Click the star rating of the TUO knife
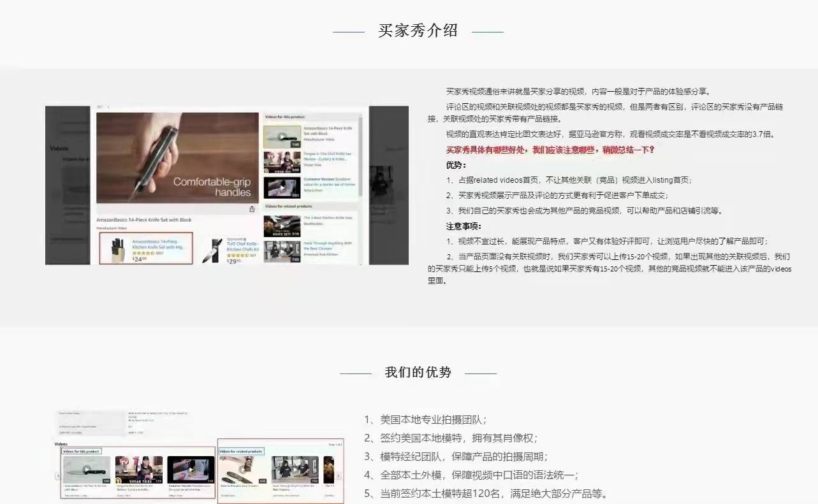The image size is (818, 504). 236,256
